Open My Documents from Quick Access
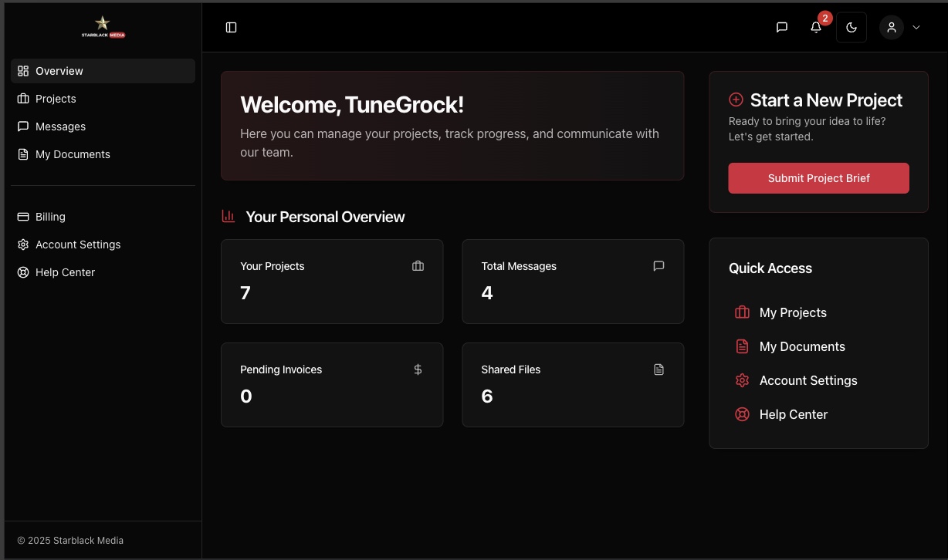This screenshot has height=560, width=948. click(x=802, y=346)
